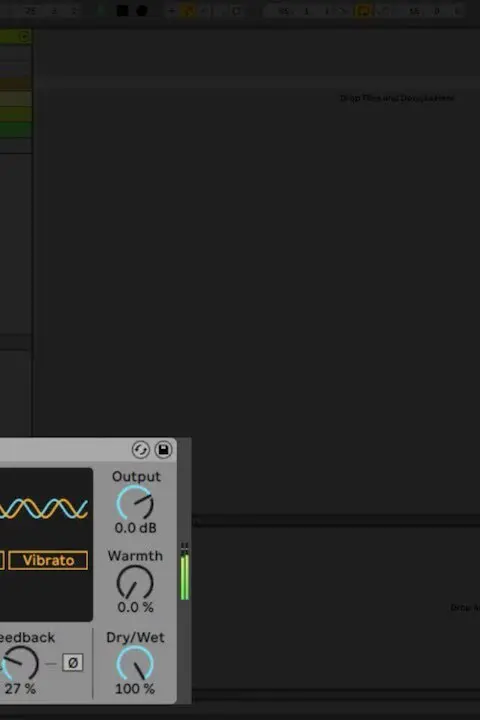The width and height of the screenshot is (480, 720).
Task: Click the Stop square in the transport bar
Action: [122, 11]
